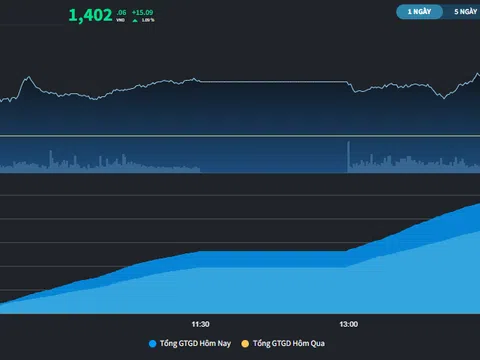Screen dimensions: 480x360
Task: Toggle the Tổng GTGD Hôm Nay legend series
Action: [x=190, y=343]
